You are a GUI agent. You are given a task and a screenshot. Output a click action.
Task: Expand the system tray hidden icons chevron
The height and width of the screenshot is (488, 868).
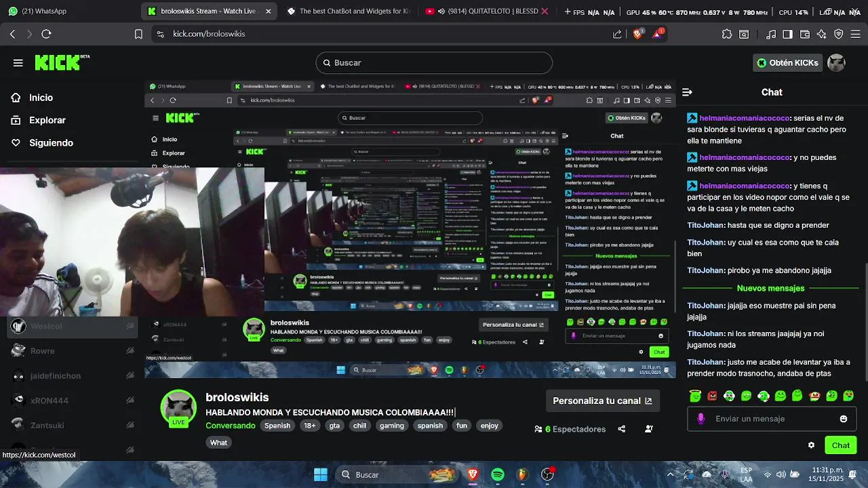[x=671, y=474]
